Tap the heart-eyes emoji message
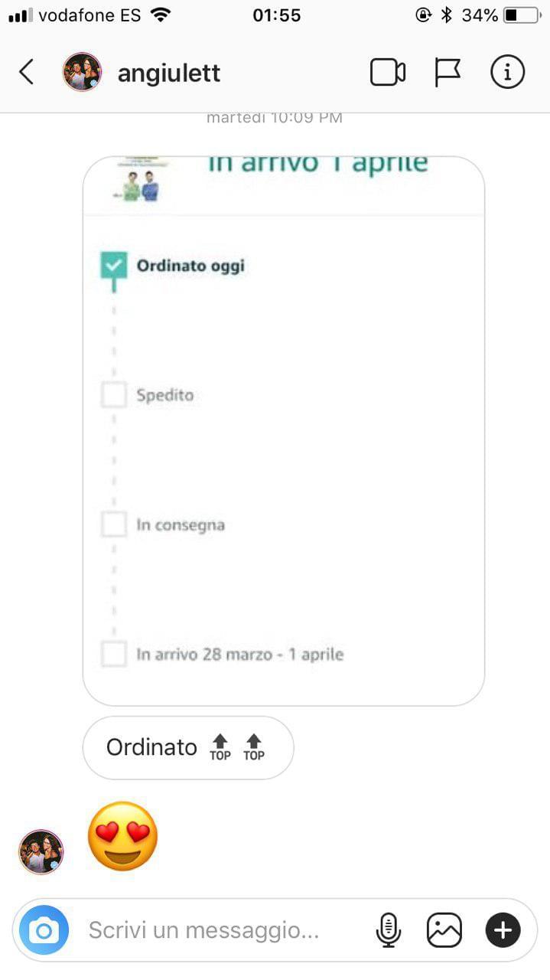The height and width of the screenshot is (980, 550). 123,836
